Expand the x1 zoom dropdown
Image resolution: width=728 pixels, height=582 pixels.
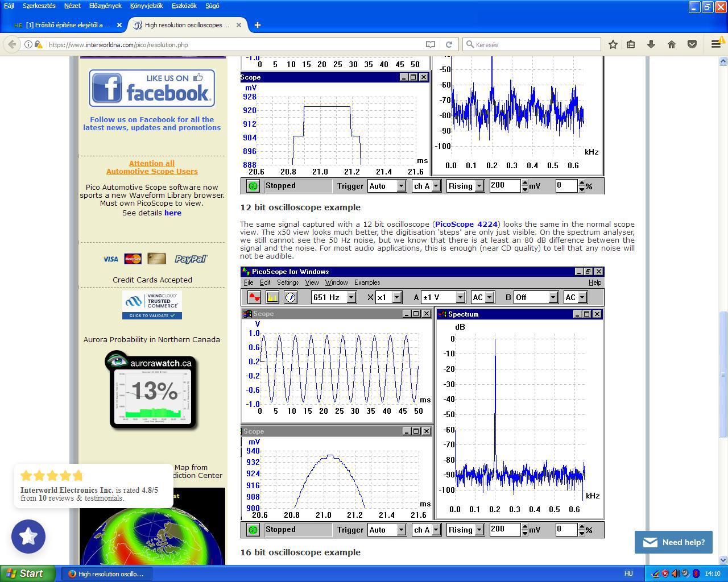[x=397, y=297]
